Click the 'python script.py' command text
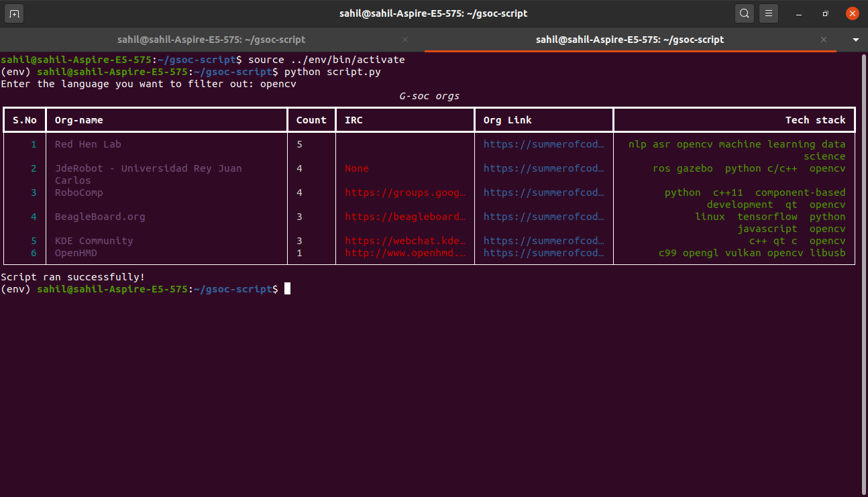868x497 pixels. pyautogui.click(x=333, y=72)
